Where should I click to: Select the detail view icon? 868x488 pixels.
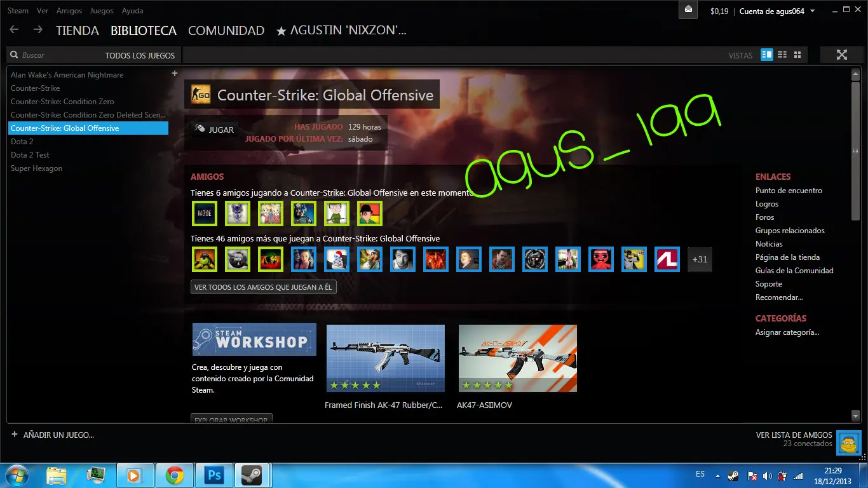click(767, 55)
